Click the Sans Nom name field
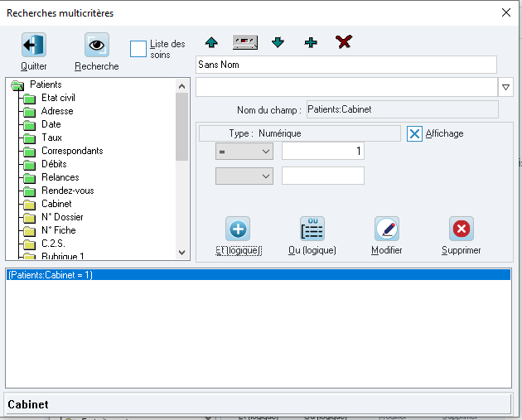522x420 pixels. click(x=346, y=65)
